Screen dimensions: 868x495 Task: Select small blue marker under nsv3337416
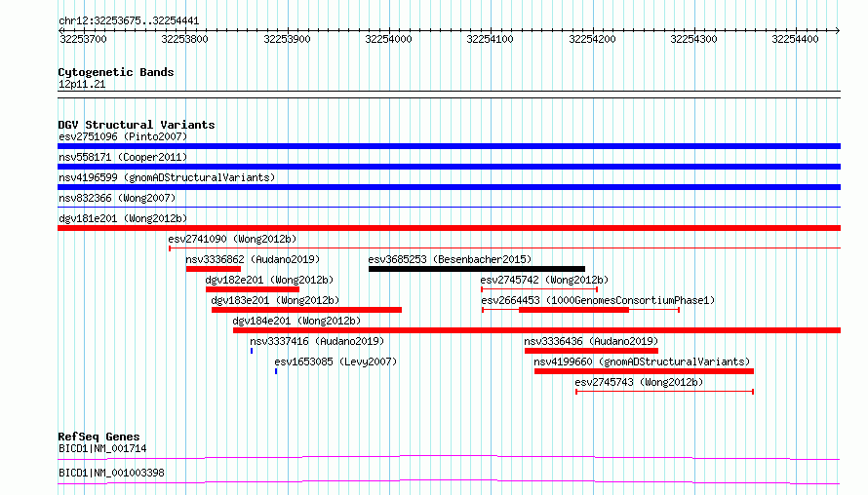pyautogui.click(x=252, y=351)
